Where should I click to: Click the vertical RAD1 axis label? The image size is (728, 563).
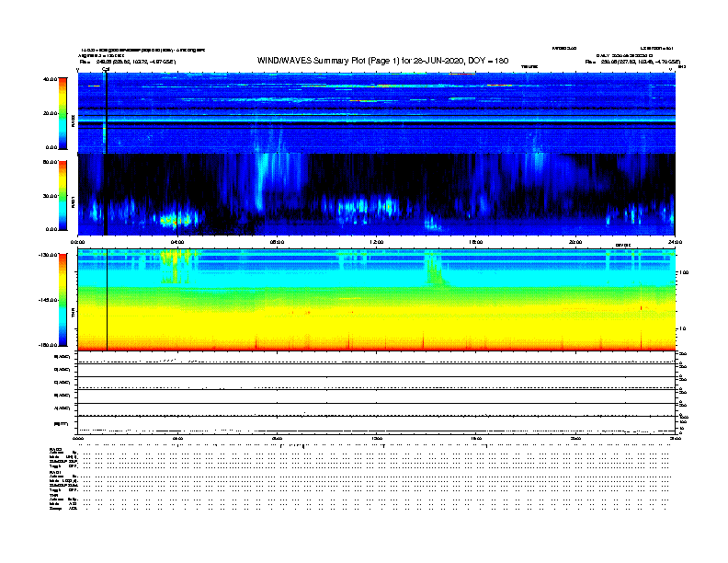(x=73, y=202)
